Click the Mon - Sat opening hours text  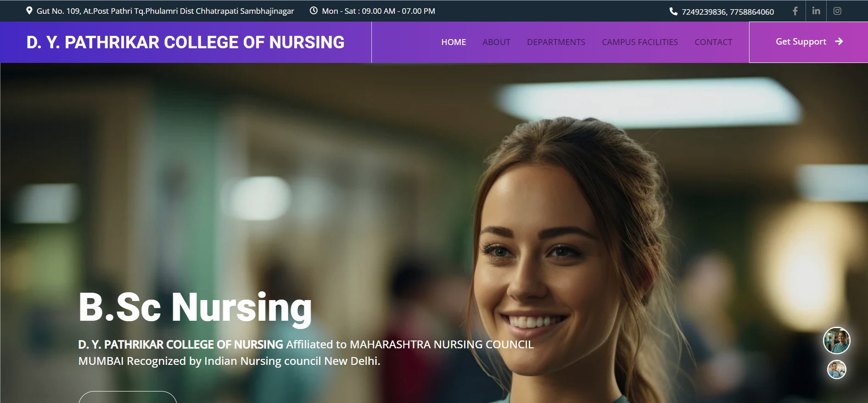click(x=379, y=11)
